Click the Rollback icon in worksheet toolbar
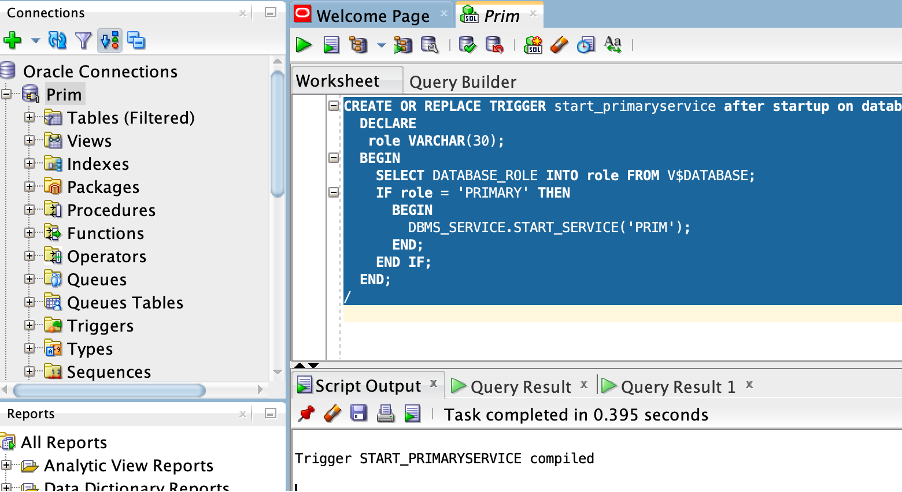 click(x=494, y=45)
